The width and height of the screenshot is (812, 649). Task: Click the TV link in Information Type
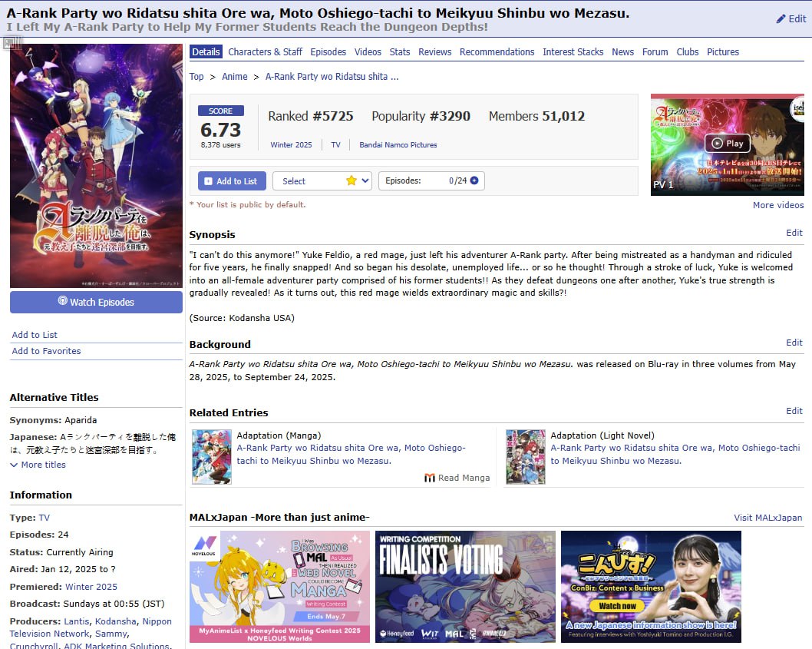pyautogui.click(x=44, y=518)
